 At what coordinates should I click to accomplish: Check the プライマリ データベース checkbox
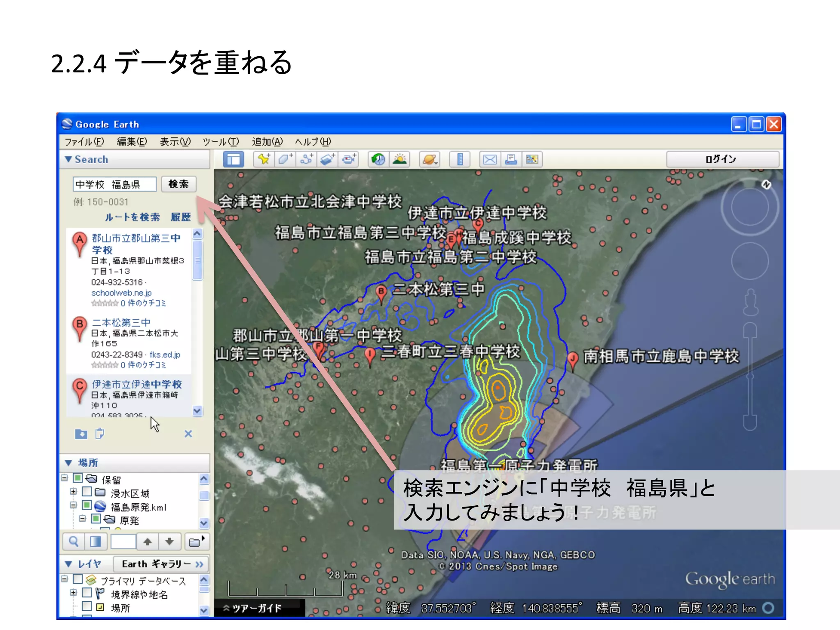[x=78, y=579]
